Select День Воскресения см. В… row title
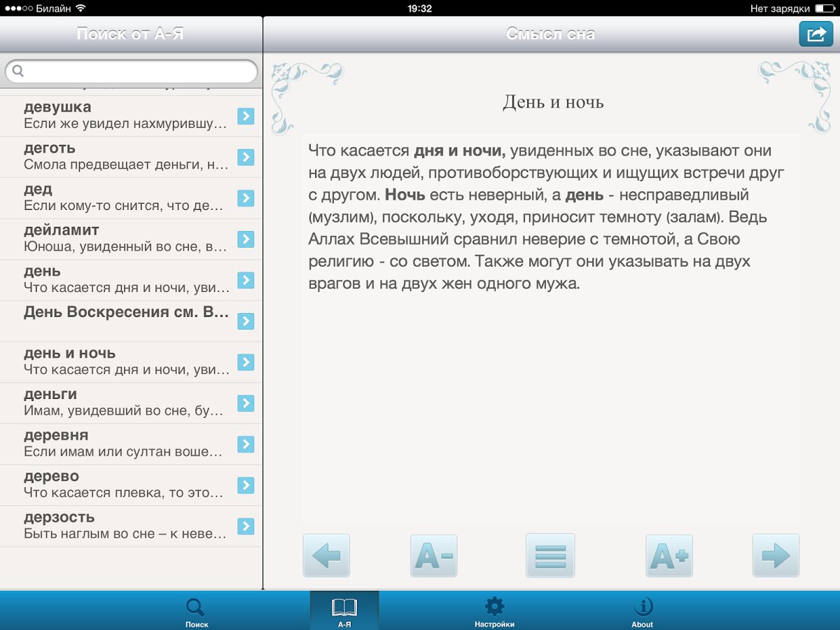The height and width of the screenshot is (630, 840). coord(126,312)
